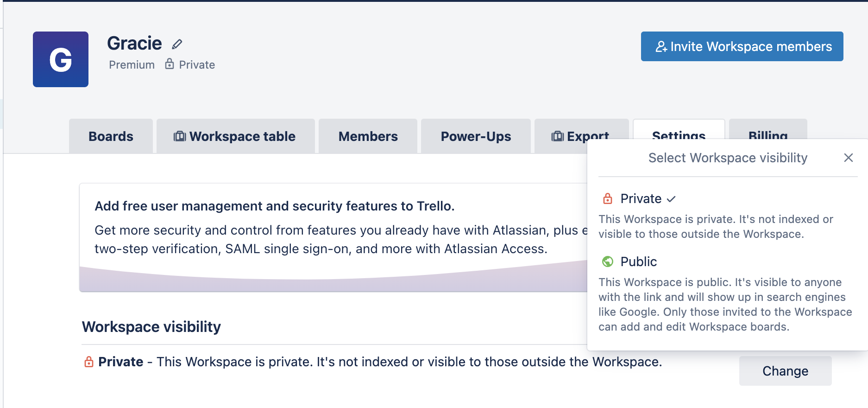The image size is (868, 408).
Task: Click the lock icon beside header Private
Action: (170, 64)
